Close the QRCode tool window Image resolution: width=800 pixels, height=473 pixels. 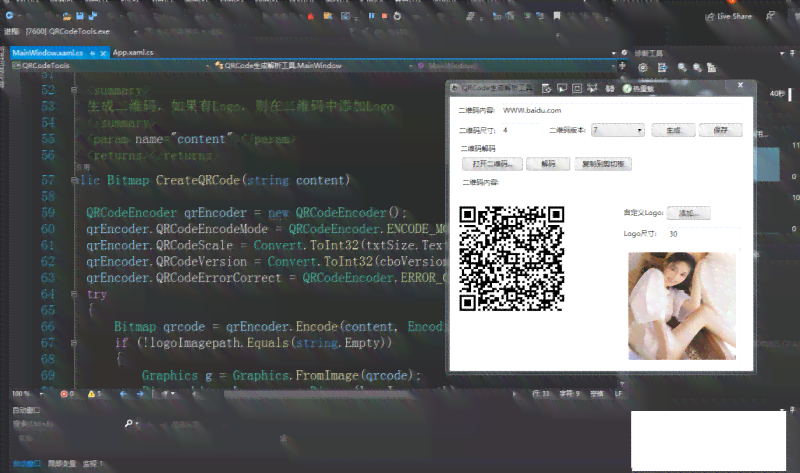coord(740,85)
